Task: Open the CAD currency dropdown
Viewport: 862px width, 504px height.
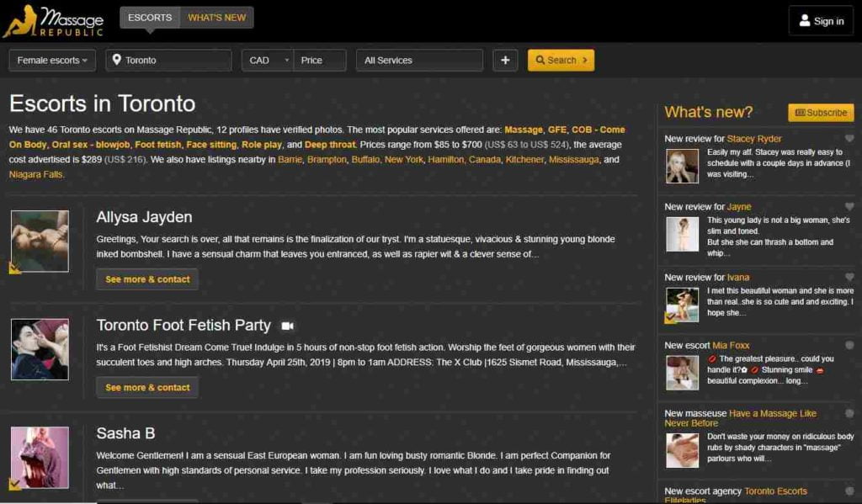Action: 268,61
